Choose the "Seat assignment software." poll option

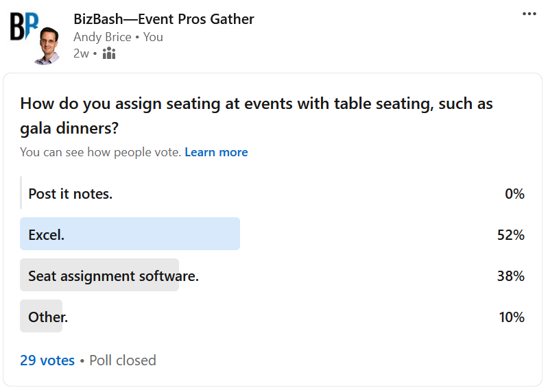tap(113, 276)
